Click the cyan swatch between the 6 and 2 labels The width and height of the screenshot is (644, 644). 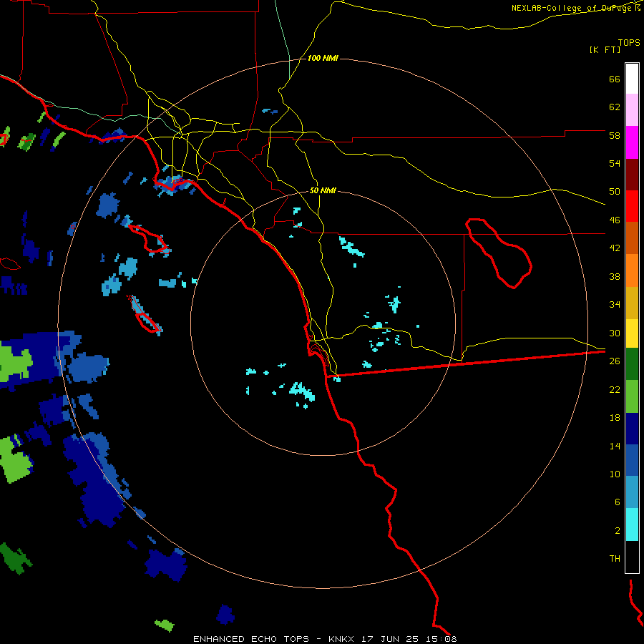[x=632, y=525]
